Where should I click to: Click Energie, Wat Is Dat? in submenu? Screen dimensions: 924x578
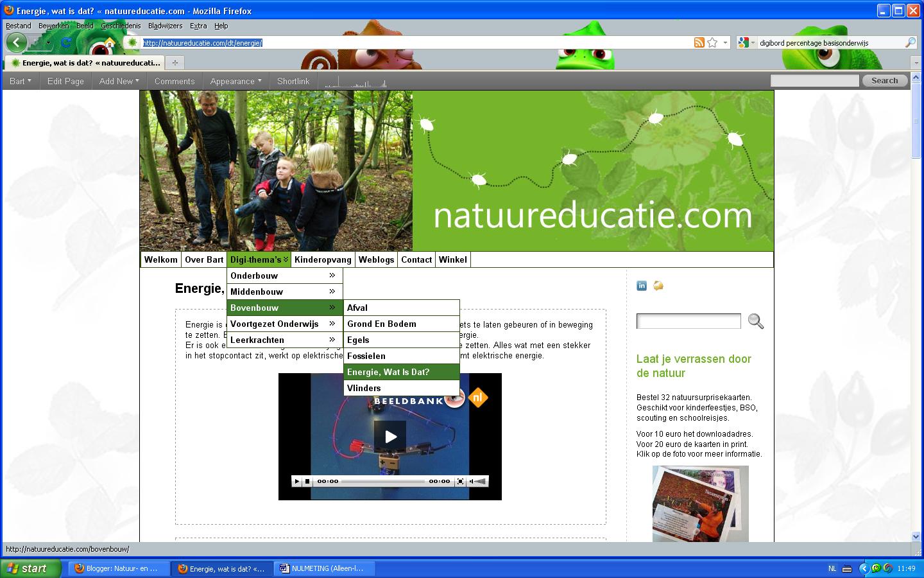(402, 372)
